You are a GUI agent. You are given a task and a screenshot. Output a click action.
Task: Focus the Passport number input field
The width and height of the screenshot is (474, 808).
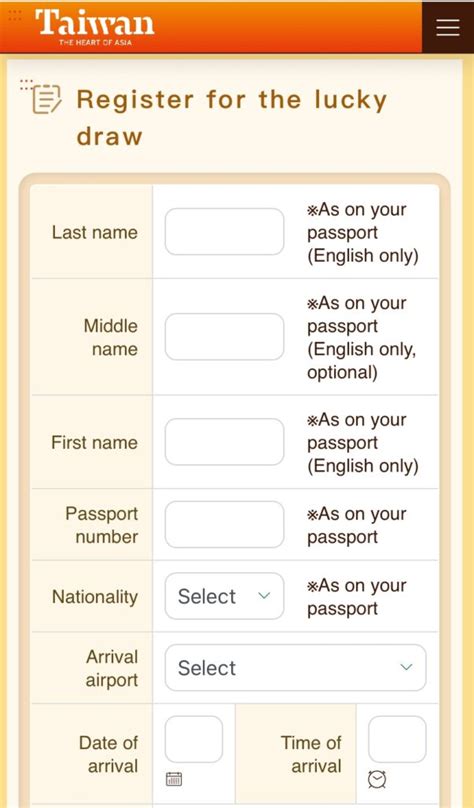click(x=224, y=524)
